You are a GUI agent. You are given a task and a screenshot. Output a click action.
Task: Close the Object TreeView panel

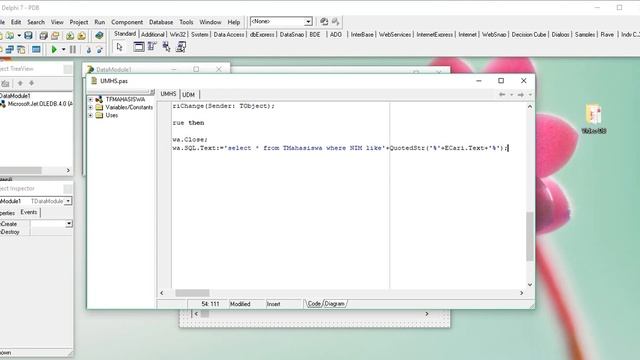(68, 69)
